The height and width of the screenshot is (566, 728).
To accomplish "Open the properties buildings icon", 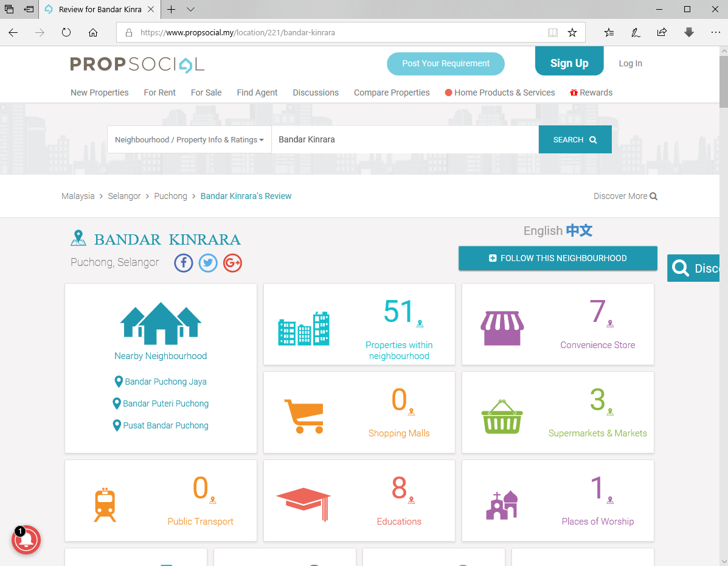I will point(303,329).
